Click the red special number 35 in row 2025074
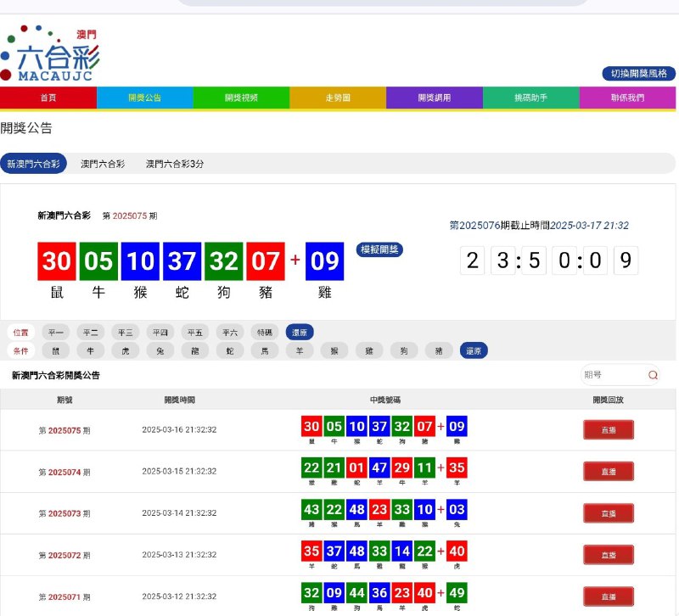 tap(457, 468)
